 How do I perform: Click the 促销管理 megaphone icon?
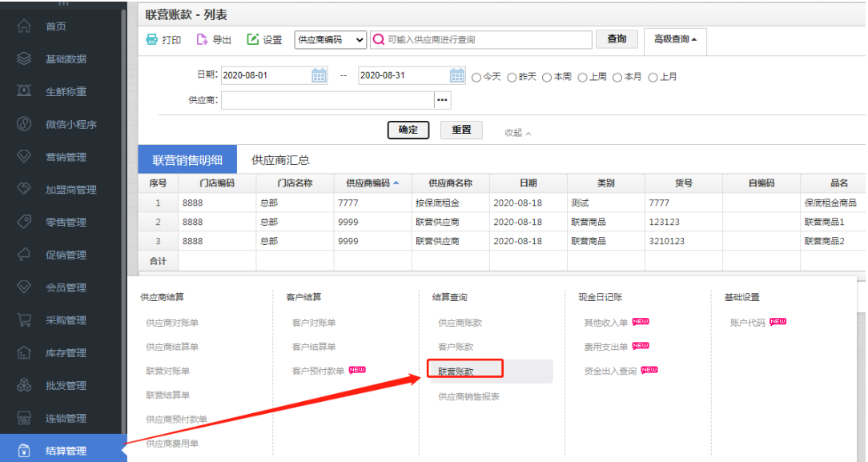(24, 255)
